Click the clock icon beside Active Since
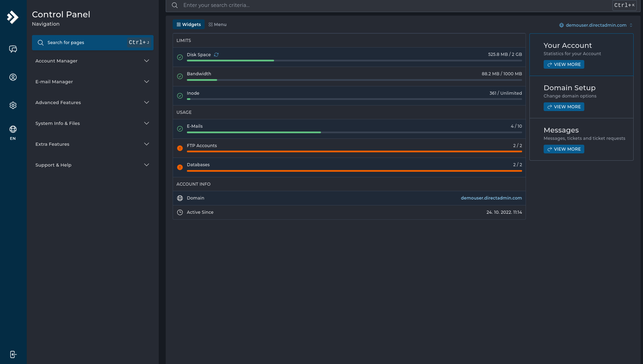This screenshot has width=643, height=364. tap(180, 212)
